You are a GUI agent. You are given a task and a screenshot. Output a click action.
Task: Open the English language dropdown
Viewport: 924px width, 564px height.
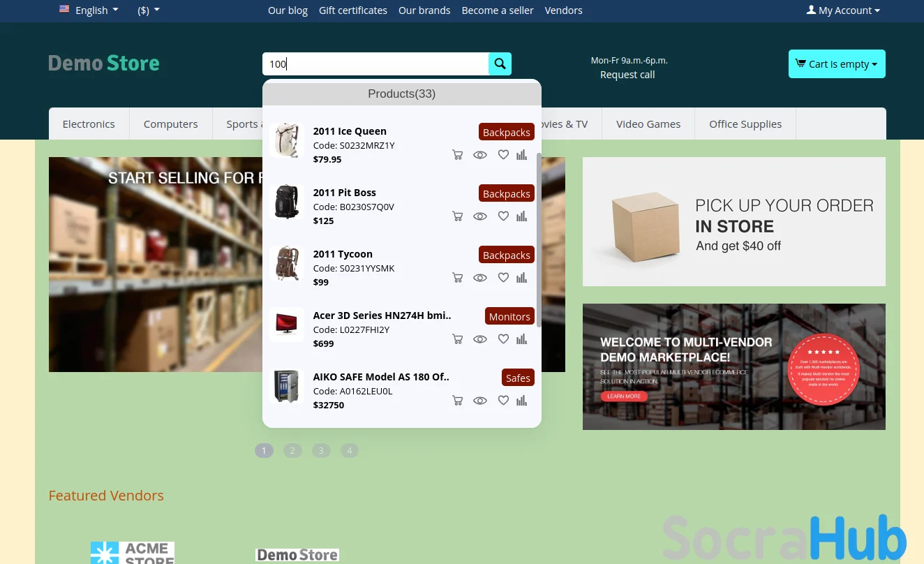(89, 10)
